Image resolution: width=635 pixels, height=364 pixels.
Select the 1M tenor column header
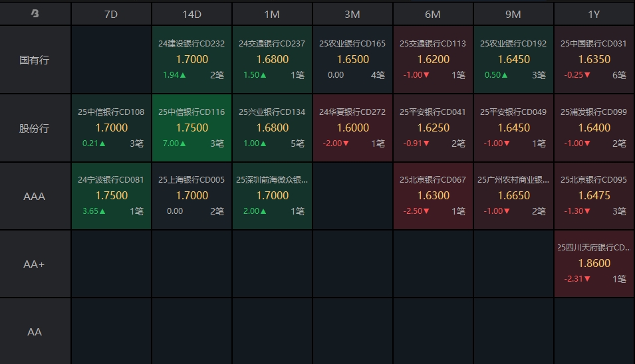(272, 14)
